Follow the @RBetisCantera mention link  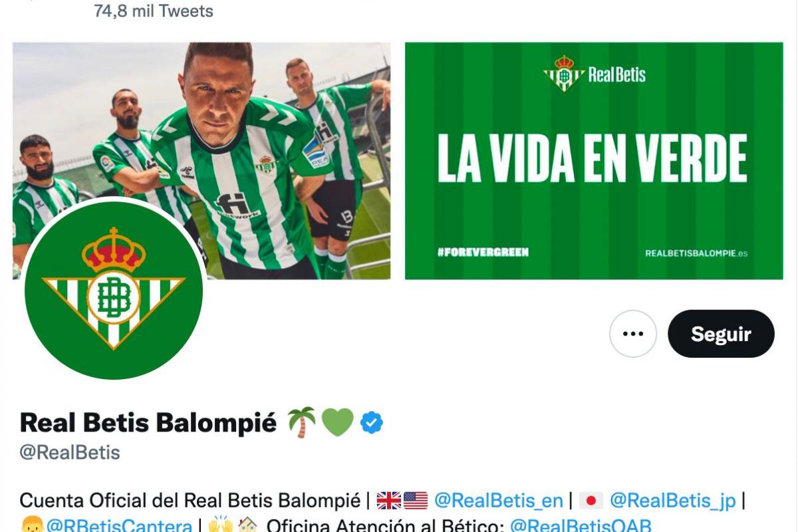coord(119,525)
